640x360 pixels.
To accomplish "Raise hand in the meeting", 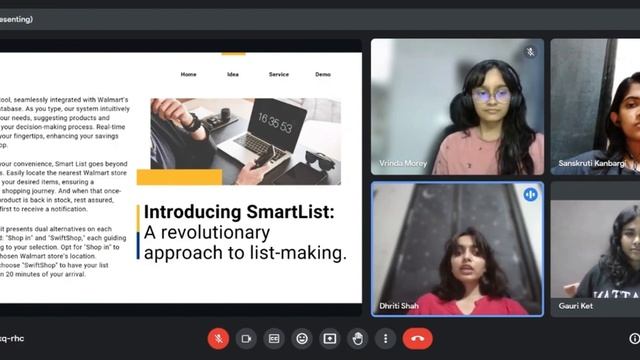I will point(358,338).
